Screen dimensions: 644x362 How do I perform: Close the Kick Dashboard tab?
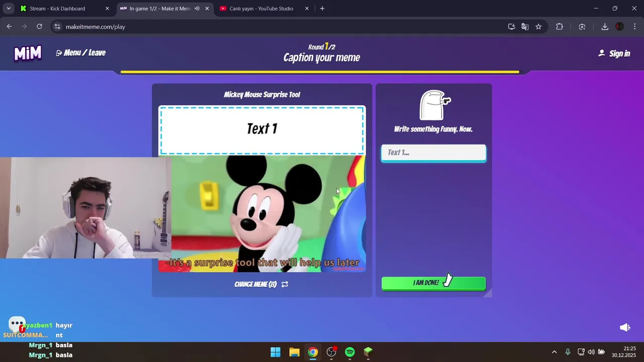107,9
